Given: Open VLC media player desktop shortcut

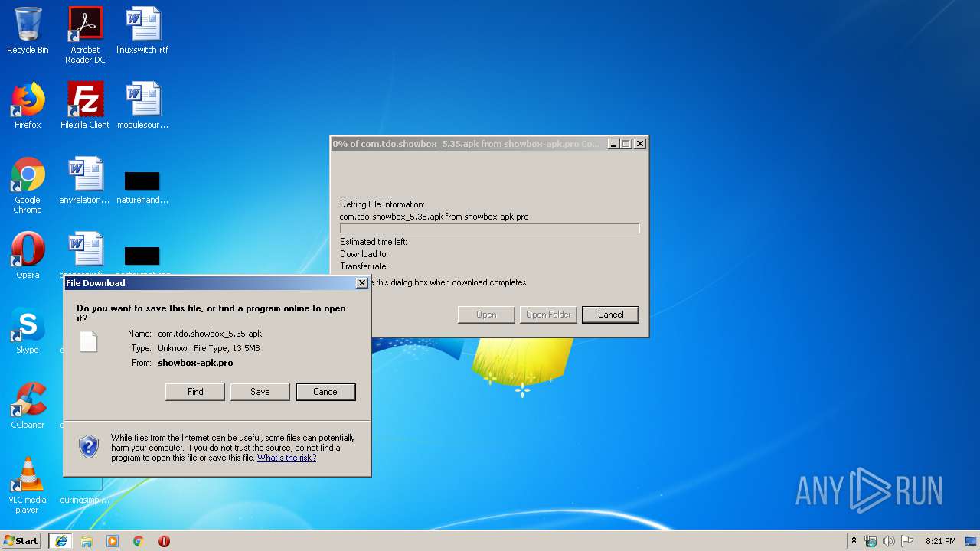Looking at the screenshot, I should coord(28,485).
